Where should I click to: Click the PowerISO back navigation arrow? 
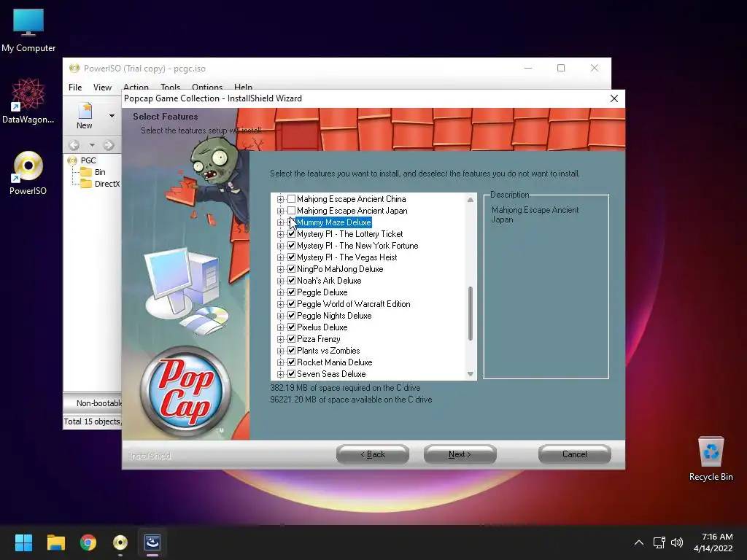pyautogui.click(x=74, y=145)
